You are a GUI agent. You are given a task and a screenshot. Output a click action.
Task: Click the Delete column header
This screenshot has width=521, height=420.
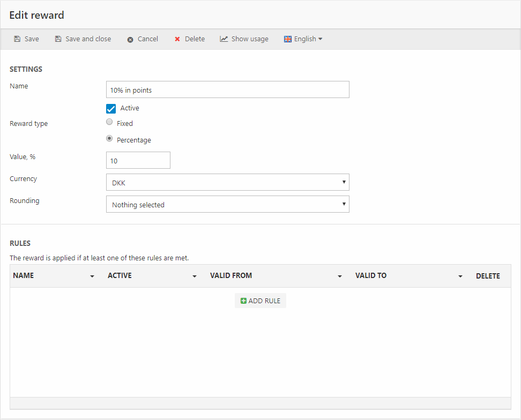pyautogui.click(x=488, y=276)
